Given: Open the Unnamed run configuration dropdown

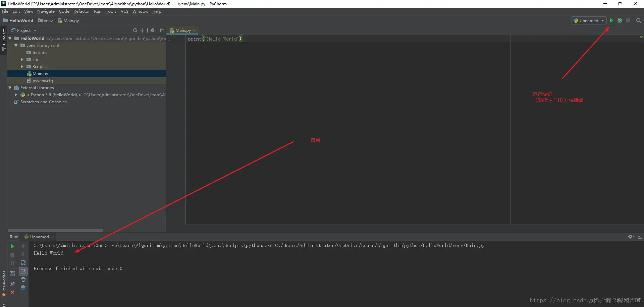Looking at the screenshot, I should (x=589, y=21).
